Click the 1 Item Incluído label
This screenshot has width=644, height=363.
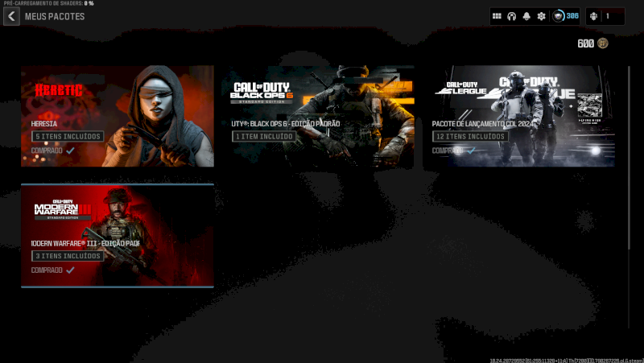click(x=264, y=136)
